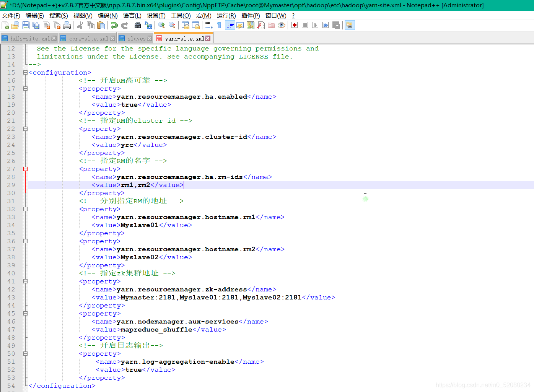This screenshot has width=534, height=392.
Task: Save the current file via toolbar
Action: coord(26,25)
